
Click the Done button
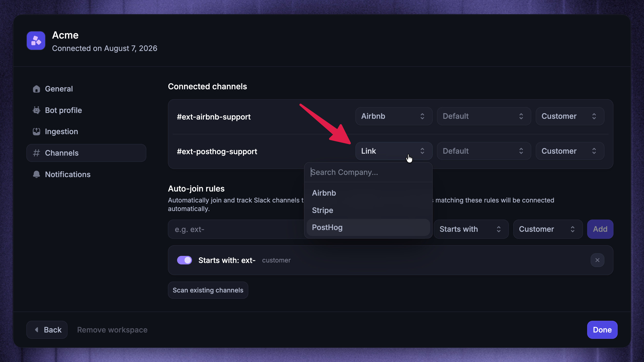[602, 330]
